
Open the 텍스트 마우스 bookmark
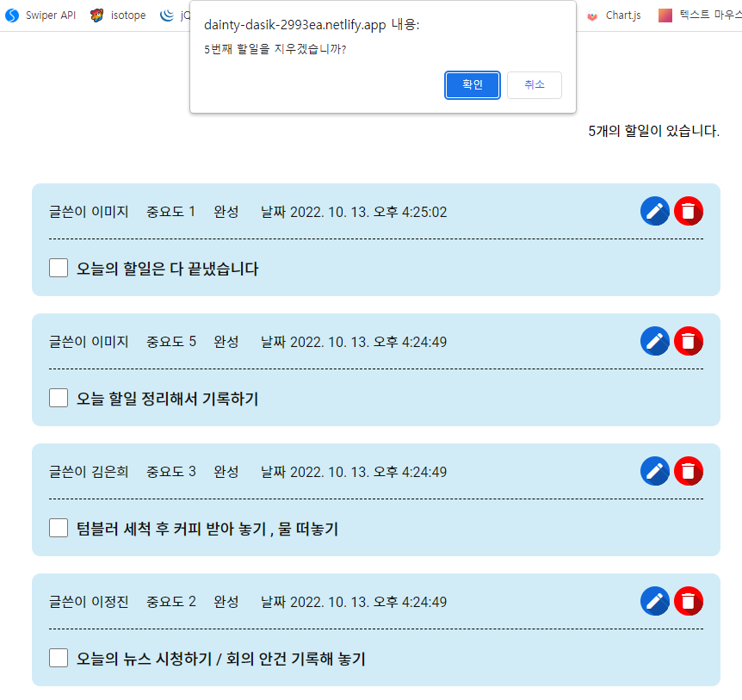[x=700, y=15]
